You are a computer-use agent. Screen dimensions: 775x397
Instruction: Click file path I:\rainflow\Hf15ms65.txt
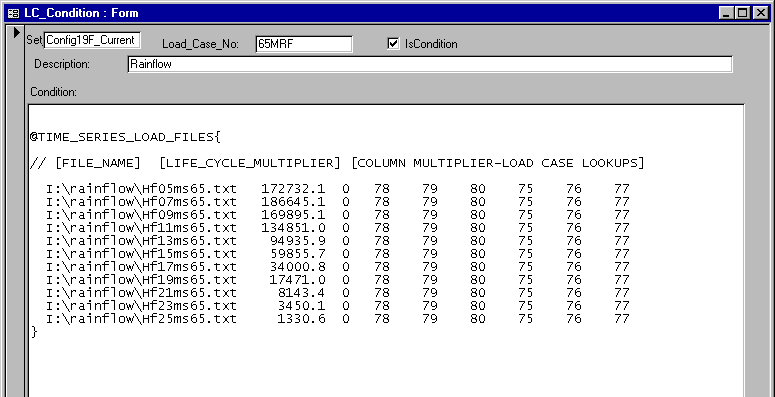tap(141, 254)
